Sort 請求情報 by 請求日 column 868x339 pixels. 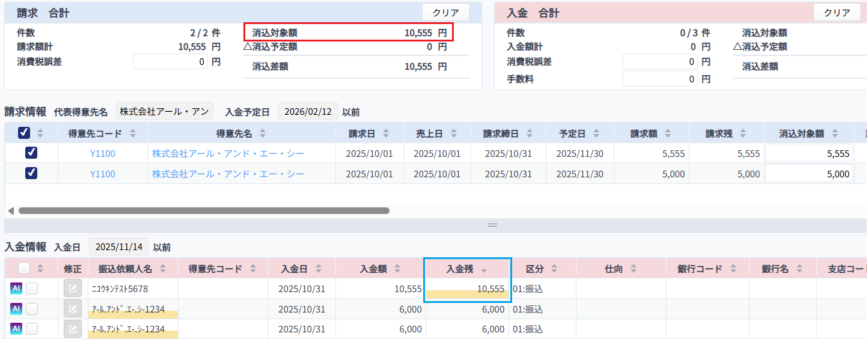click(x=386, y=133)
